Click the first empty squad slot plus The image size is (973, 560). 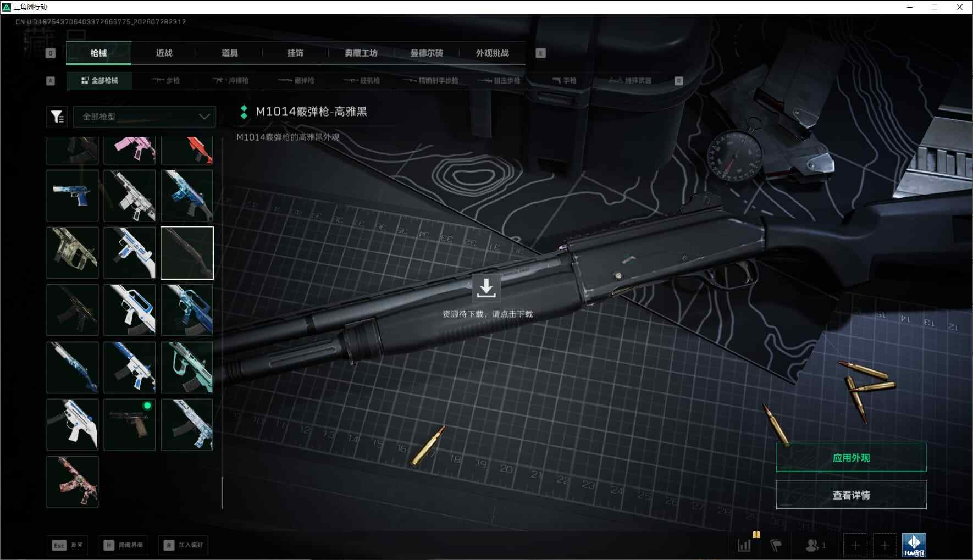pos(855,545)
